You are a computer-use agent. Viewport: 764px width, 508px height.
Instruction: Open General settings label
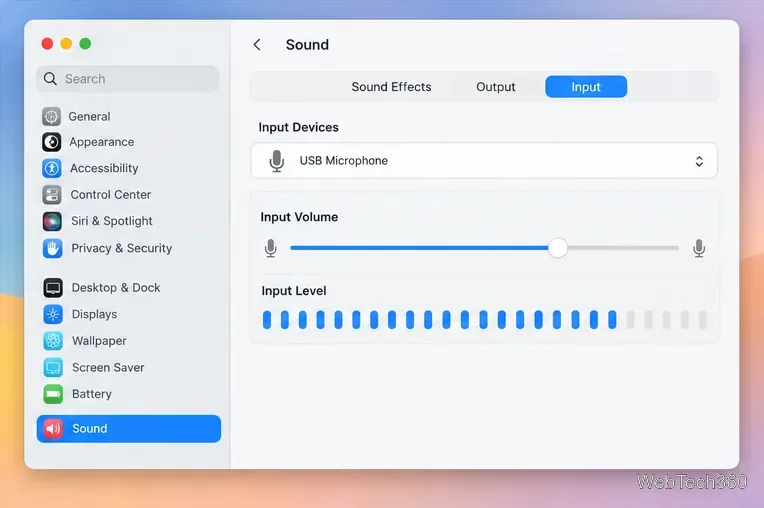[89, 116]
